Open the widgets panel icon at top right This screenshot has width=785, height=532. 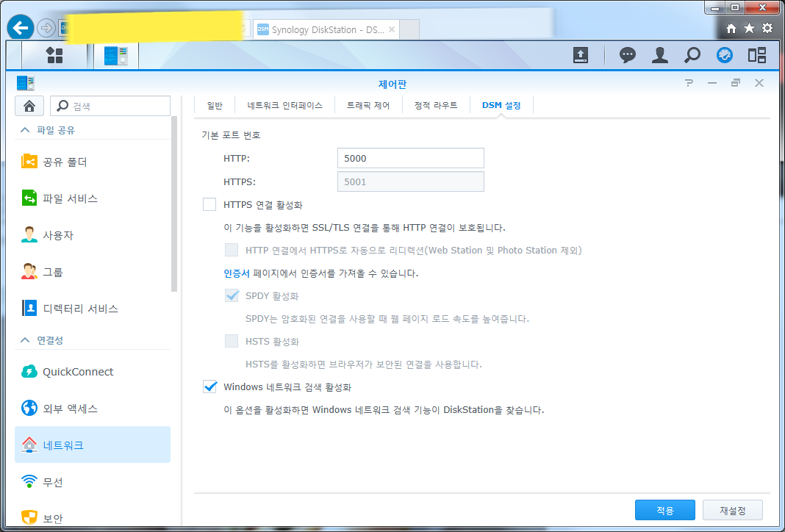coord(757,55)
